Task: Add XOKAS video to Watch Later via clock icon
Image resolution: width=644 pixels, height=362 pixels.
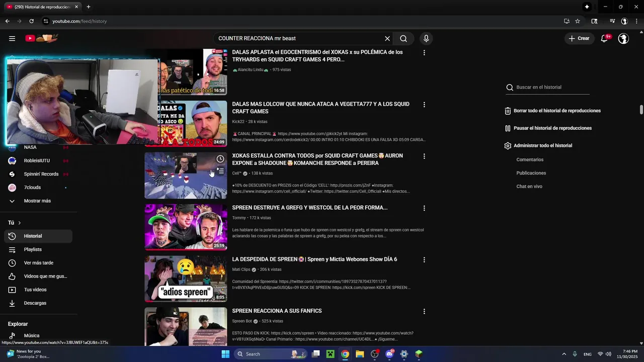Action: (220, 159)
